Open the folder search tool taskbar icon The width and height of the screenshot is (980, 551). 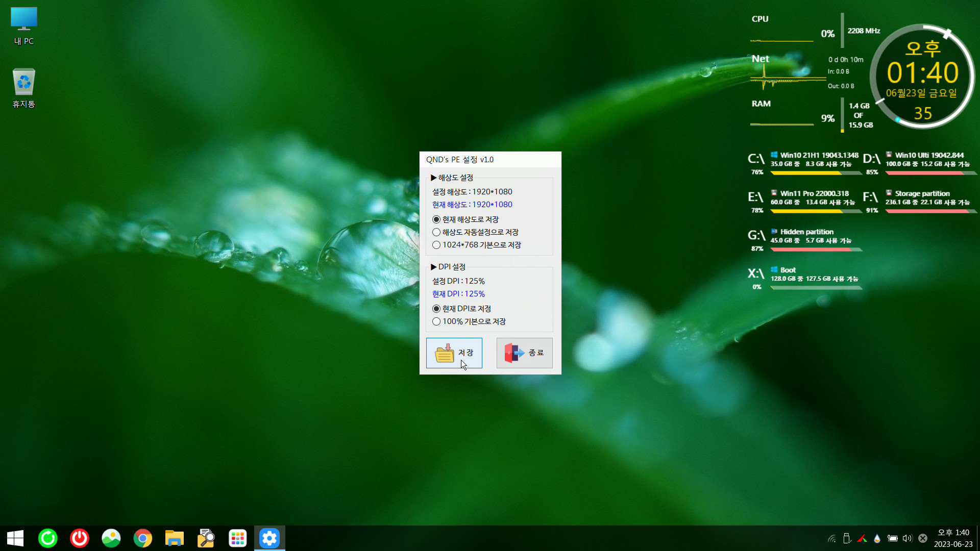[206, 538]
